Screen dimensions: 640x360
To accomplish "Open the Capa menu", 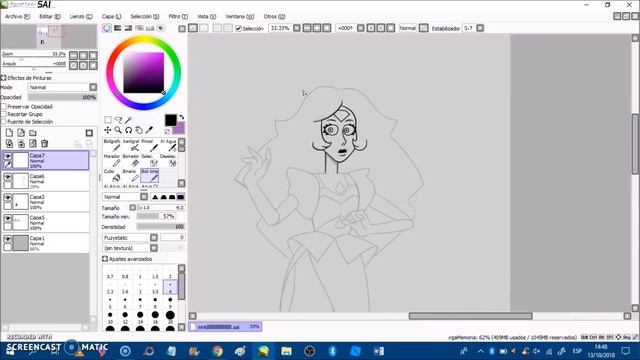I will click(111, 16).
